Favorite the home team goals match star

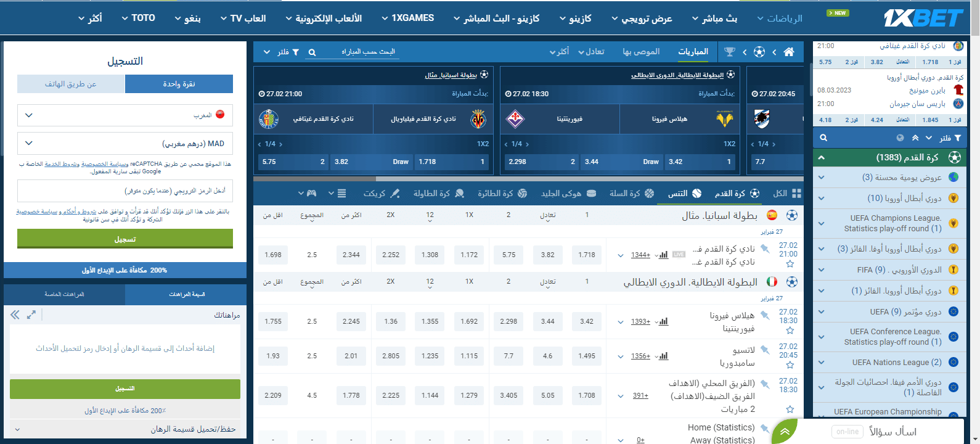(790, 409)
